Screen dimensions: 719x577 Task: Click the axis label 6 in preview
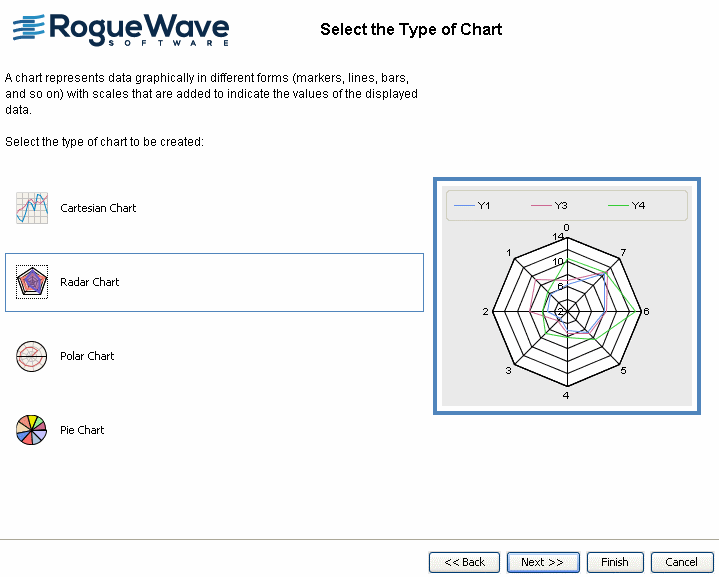(647, 311)
